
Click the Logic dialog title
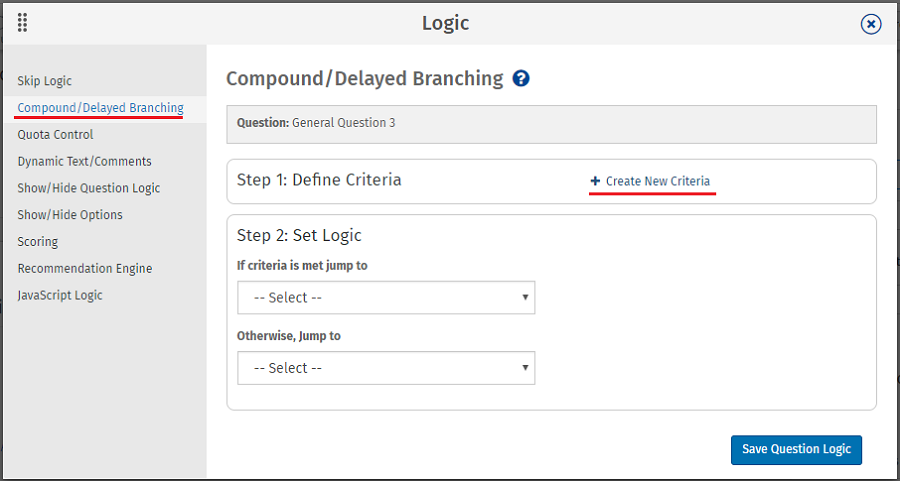click(445, 23)
